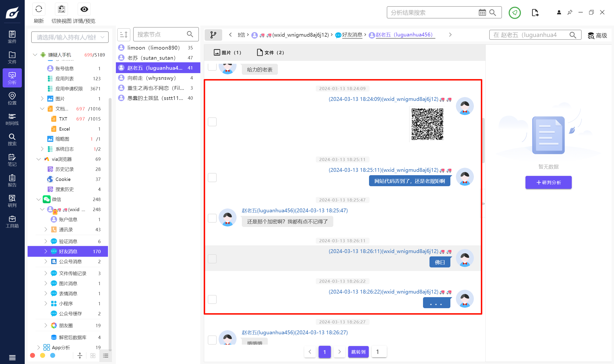
Task: Click the blue color tag dot
Action: point(53,355)
